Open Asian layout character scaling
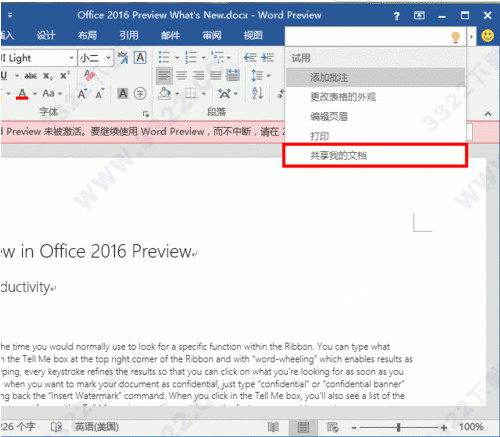The image size is (500, 437). (x=225, y=94)
